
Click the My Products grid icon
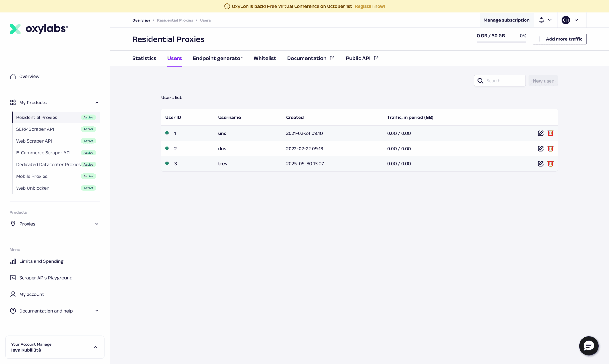pos(13,103)
